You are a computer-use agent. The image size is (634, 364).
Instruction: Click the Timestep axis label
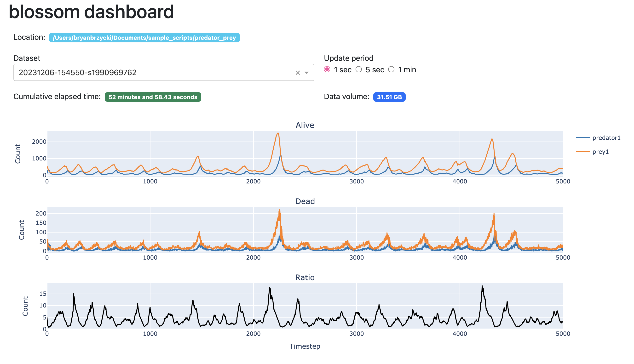305,346
